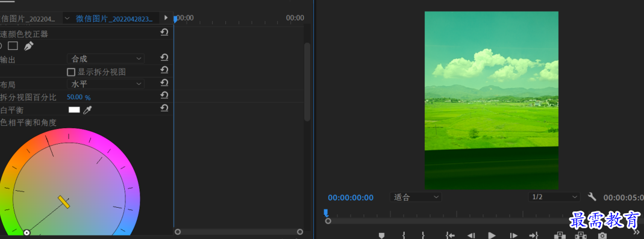644x239 pixels.
Task: Click the 00:00:00:00 playhead timecode
Action: coord(351,198)
